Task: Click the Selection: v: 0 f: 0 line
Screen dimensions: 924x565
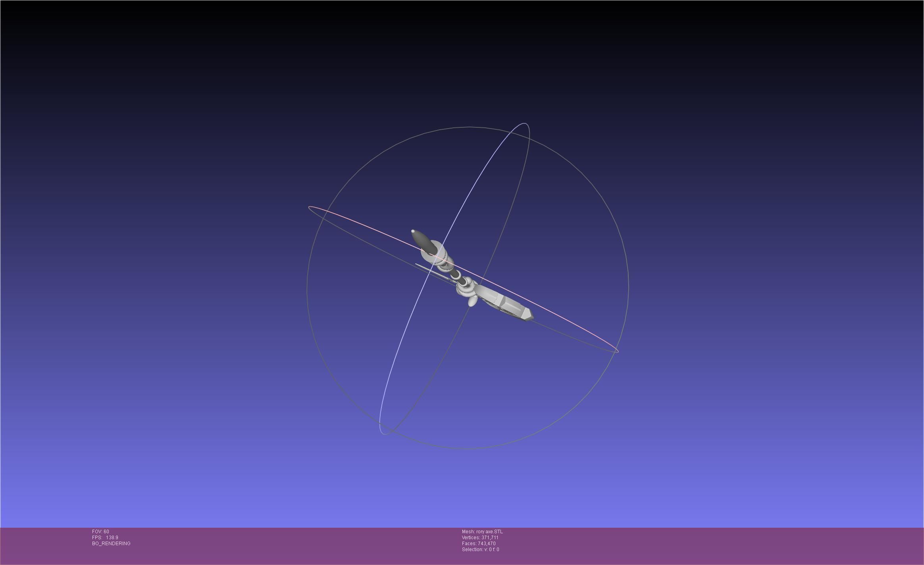Action: [x=480, y=550]
